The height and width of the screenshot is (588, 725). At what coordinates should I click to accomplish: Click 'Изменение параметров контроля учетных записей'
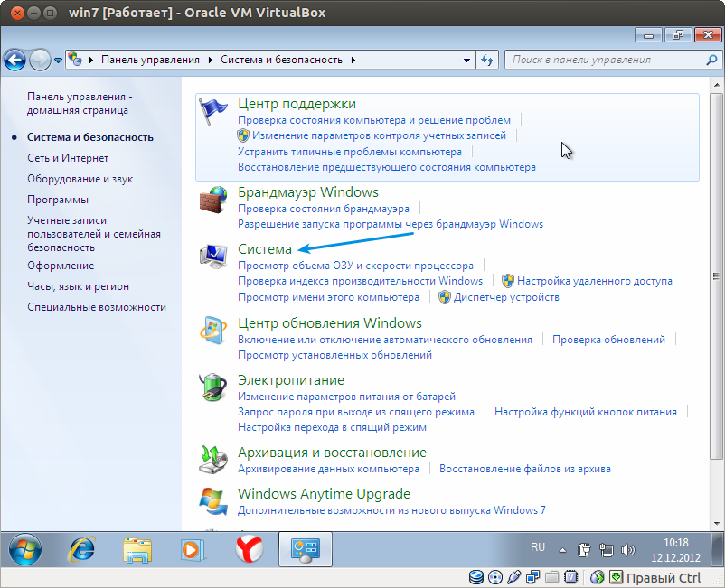pos(379,135)
